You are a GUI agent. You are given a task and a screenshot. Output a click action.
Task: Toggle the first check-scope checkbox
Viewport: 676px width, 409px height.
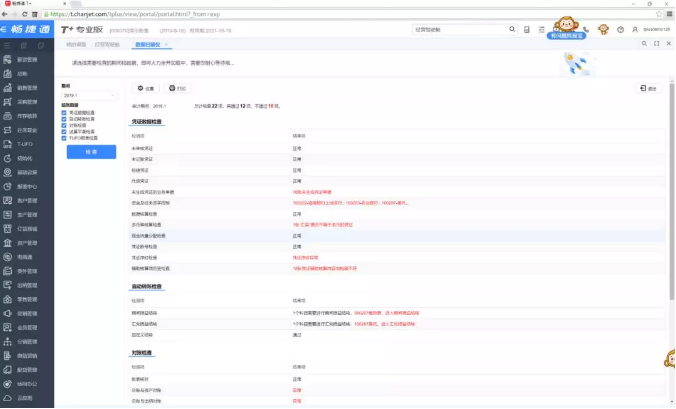tap(64, 112)
